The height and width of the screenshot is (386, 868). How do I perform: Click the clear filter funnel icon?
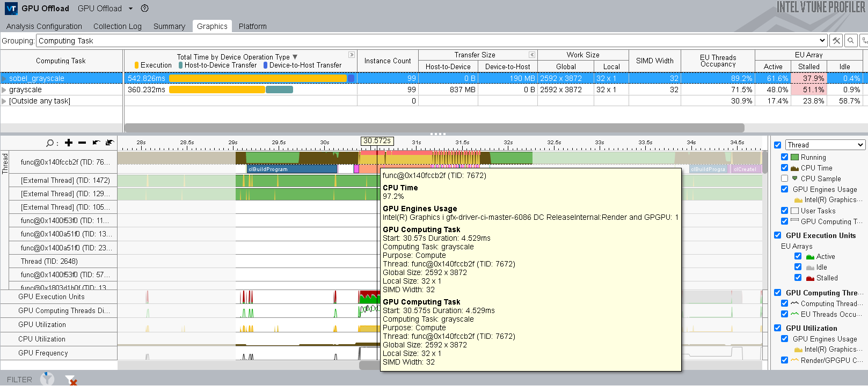point(71,380)
